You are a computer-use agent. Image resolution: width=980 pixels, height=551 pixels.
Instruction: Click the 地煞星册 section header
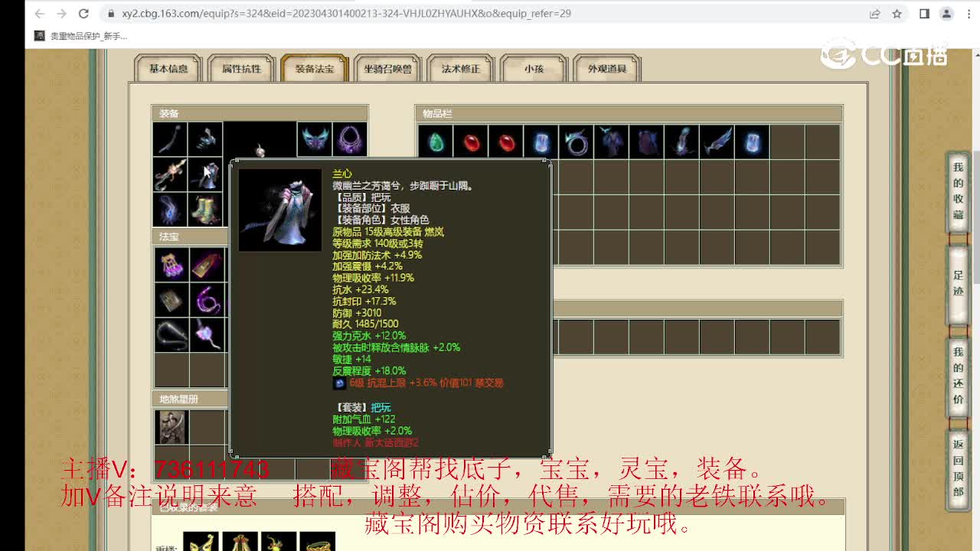tap(191, 399)
